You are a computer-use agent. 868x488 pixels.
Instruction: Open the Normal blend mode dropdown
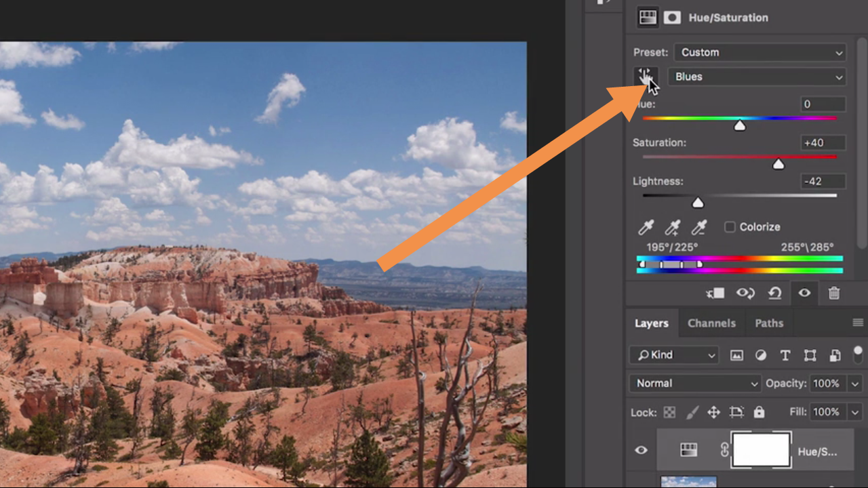click(x=696, y=383)
